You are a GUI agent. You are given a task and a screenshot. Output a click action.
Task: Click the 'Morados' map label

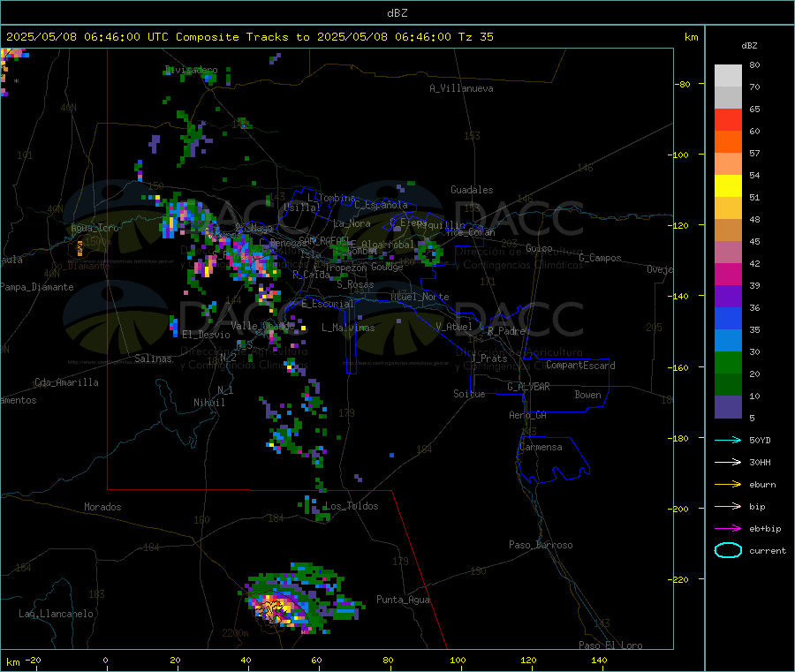pos(102,507)
